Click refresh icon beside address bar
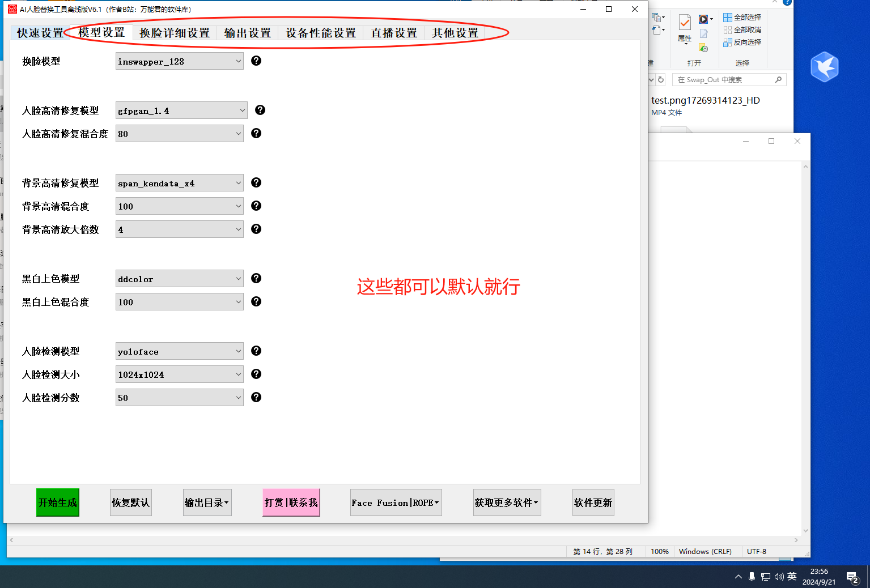 click(x=661, y=79)
